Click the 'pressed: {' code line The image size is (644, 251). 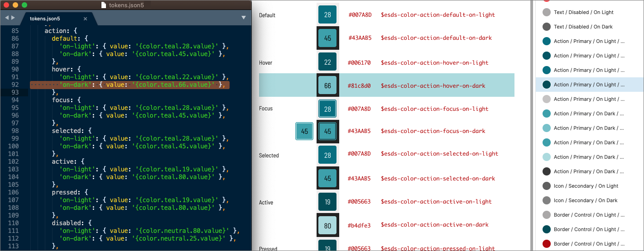click(x=70, y=192)
